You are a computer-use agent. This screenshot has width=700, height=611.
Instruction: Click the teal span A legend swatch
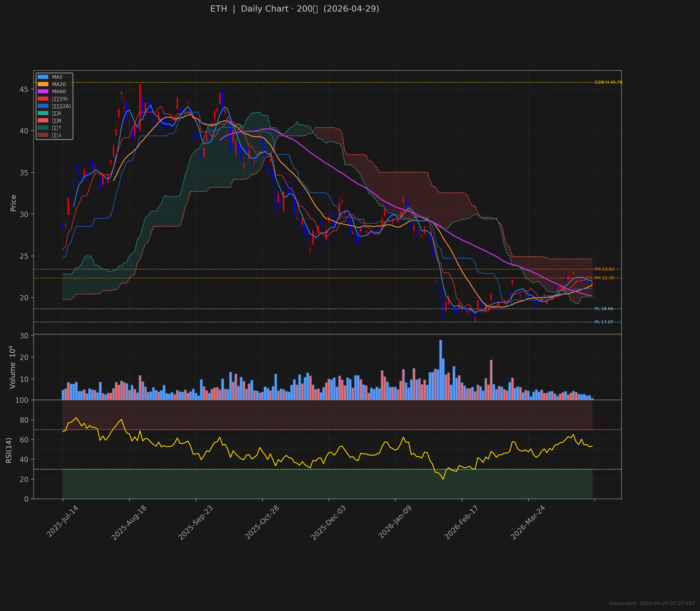(43, 113)
